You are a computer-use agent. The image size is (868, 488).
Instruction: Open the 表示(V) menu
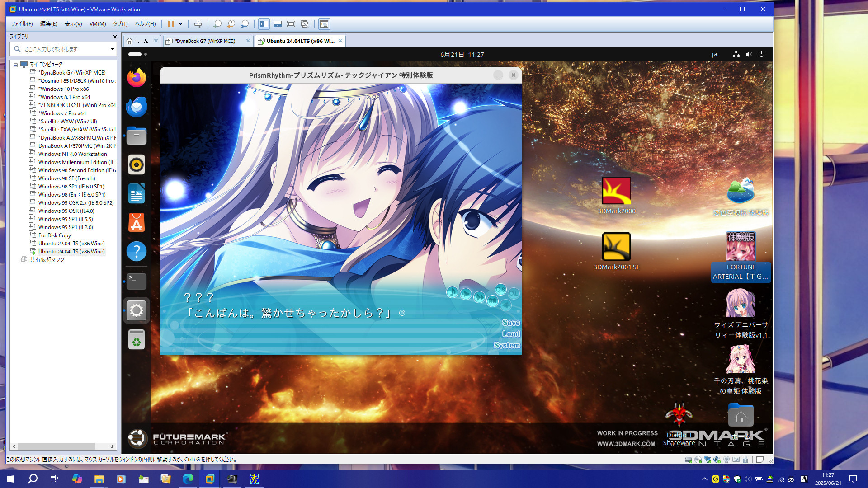pyautogui.click(x=73, y=24)
